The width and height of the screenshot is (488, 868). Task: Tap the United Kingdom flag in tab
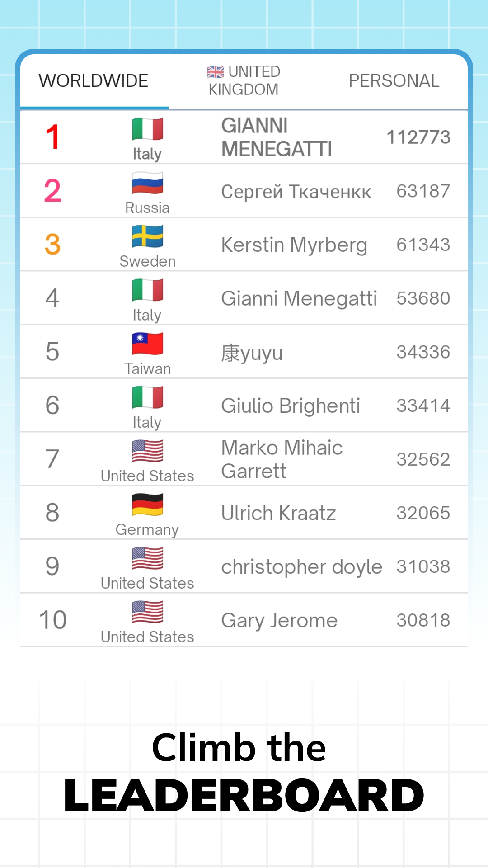(x=216, y=72)
